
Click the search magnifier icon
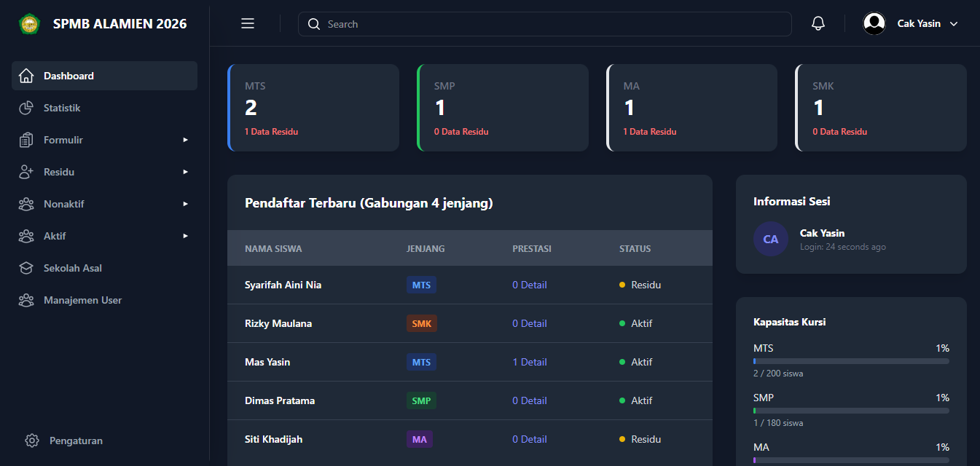coord(314,23)
